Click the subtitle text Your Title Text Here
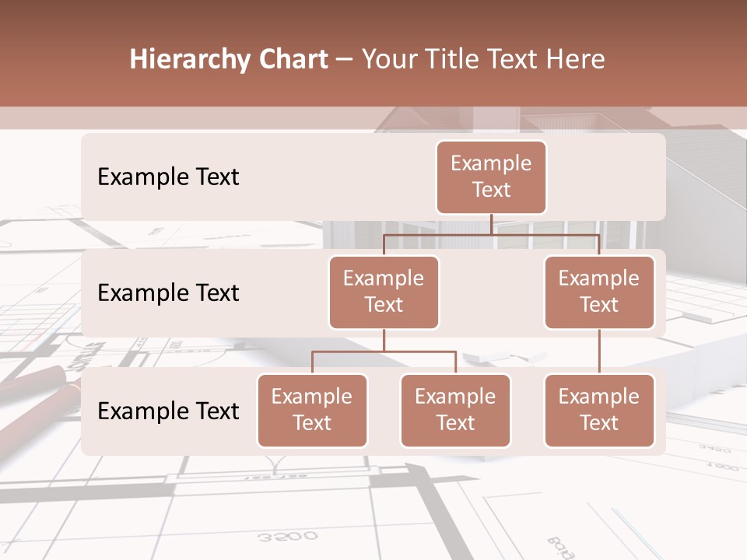Viewport: 747px width, 560px height. coord(482,58)
